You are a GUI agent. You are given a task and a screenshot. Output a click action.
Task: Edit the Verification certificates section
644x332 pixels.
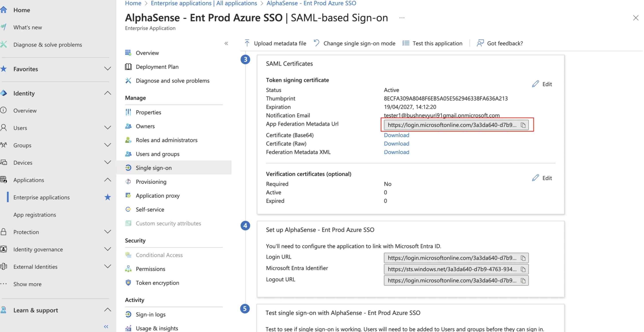click(x=542, y=178)
